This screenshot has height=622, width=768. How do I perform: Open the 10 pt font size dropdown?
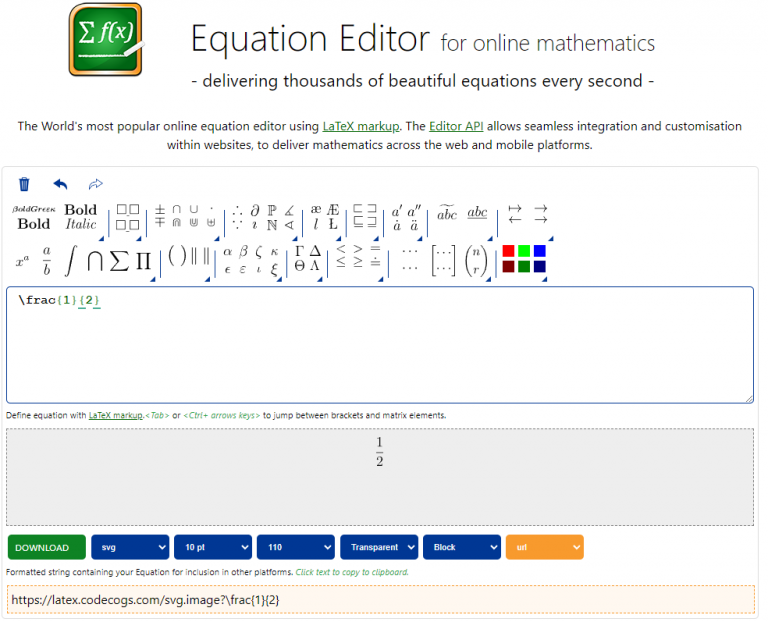pos(213,548)
